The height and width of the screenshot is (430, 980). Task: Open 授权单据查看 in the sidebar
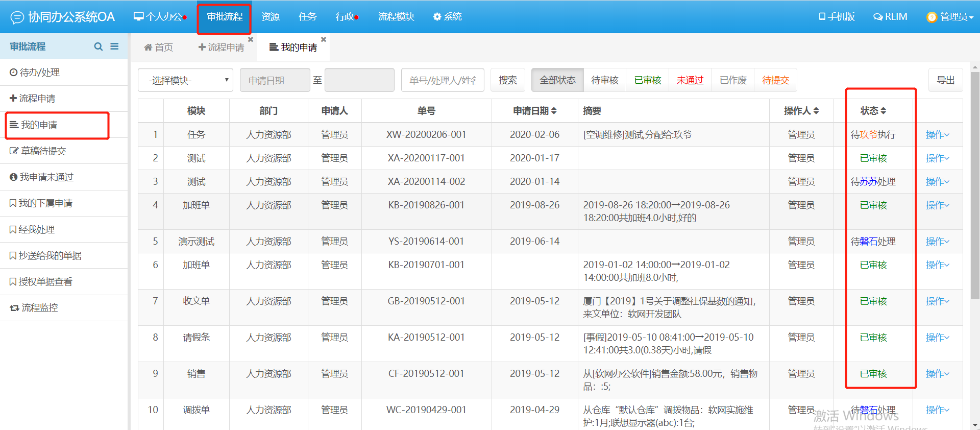[64, 282]
